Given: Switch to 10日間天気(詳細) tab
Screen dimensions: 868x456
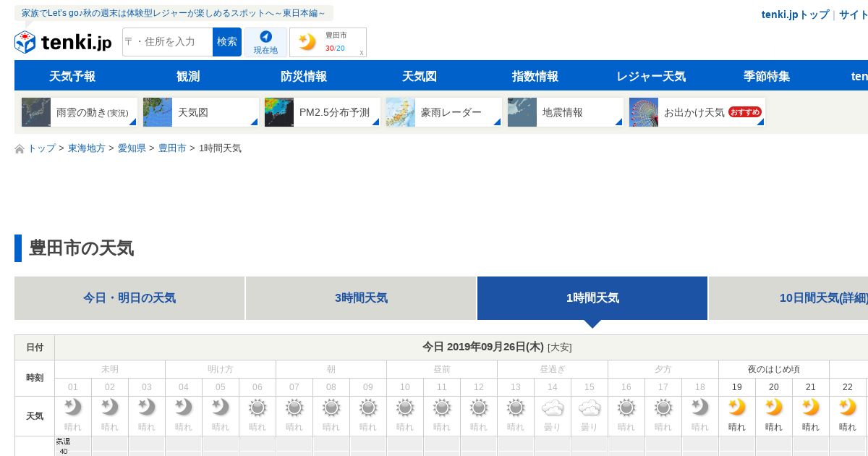Looking at the screenshot, I should 788,298.
